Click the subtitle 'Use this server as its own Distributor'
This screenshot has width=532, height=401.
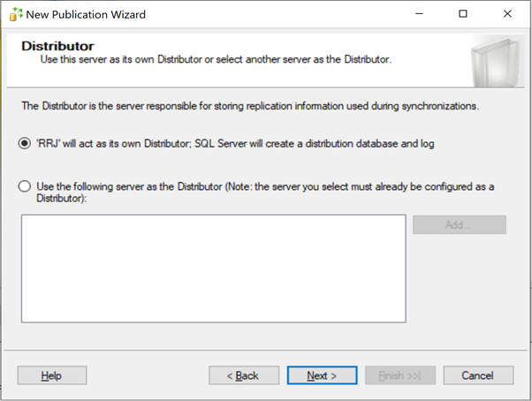pos(216,59)
